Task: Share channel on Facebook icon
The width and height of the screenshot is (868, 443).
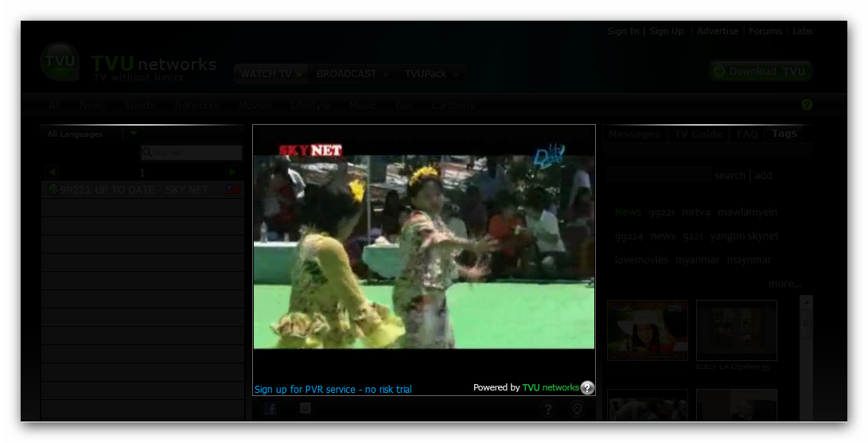Action: tap(271, 409)
